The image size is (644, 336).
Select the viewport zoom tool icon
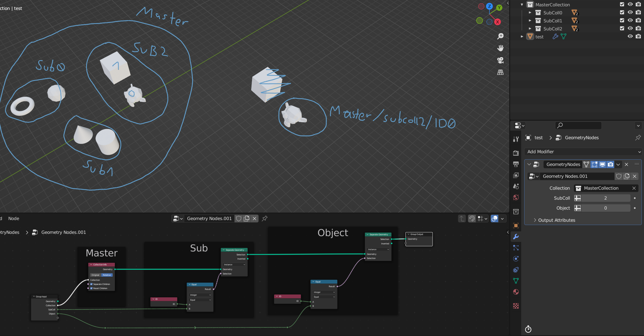[x=500, y=36]
